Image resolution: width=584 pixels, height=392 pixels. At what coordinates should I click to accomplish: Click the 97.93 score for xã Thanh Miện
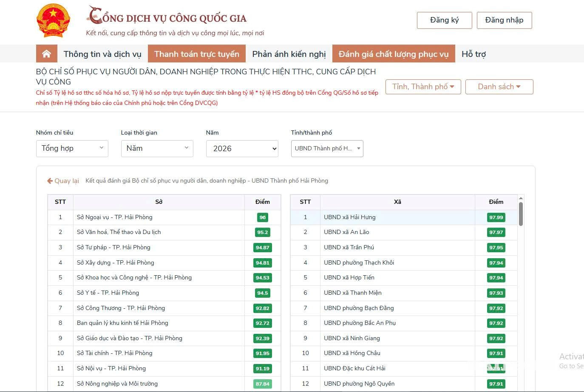[496, 293]
